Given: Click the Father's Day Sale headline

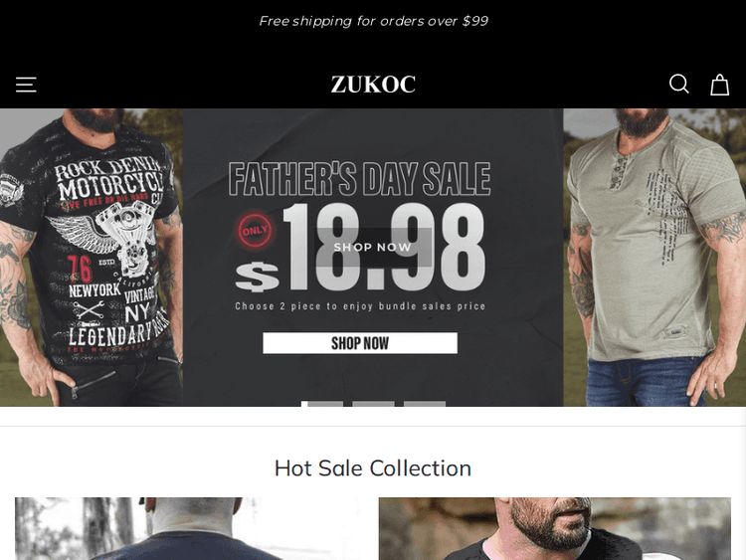Looking at the screenshot, I should coord(360,179).
